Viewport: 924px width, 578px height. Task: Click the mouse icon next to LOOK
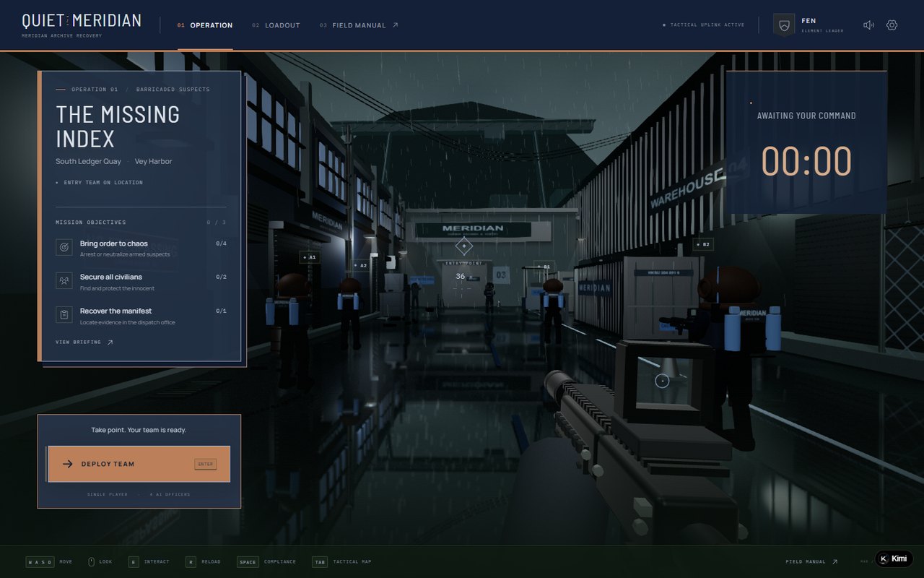[92, 561]
